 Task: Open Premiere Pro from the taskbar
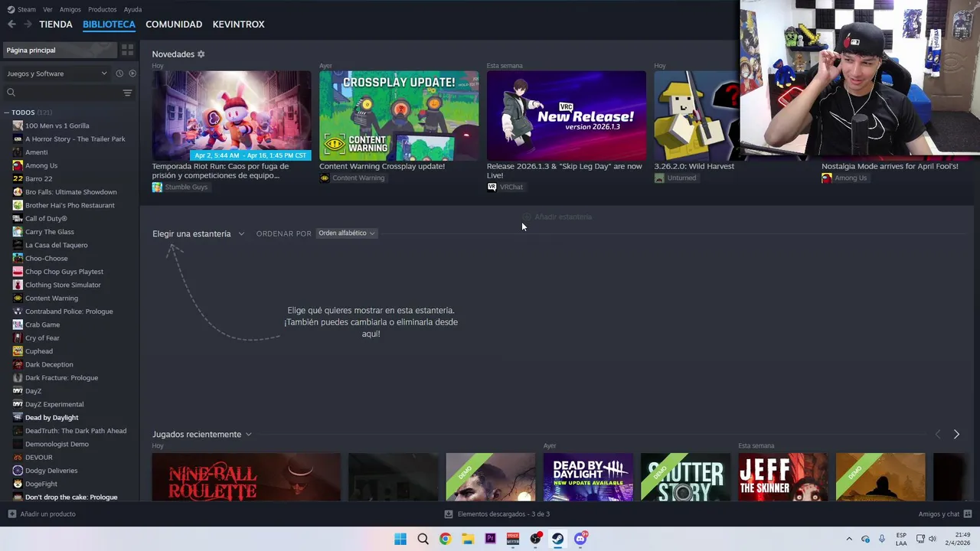coord(490,539)
